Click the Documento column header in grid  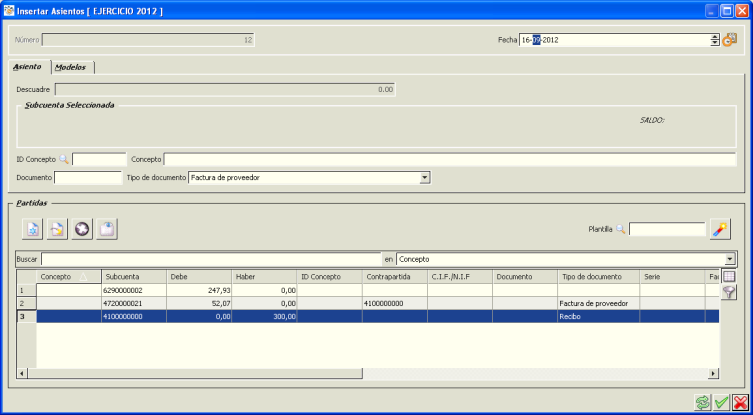[525, 277]
